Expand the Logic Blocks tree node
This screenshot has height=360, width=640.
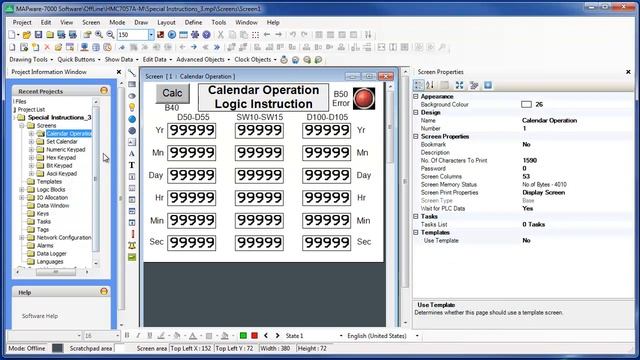[22, 189]
